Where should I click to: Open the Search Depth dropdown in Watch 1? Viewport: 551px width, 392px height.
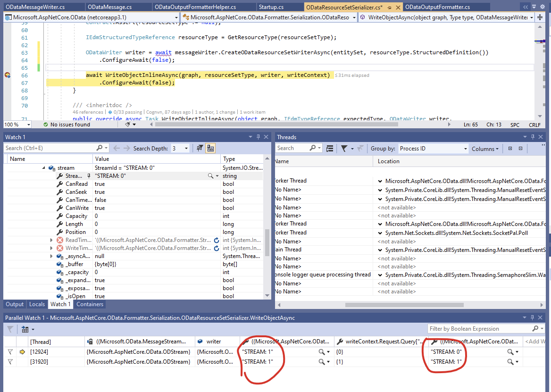tap(186, 148)
